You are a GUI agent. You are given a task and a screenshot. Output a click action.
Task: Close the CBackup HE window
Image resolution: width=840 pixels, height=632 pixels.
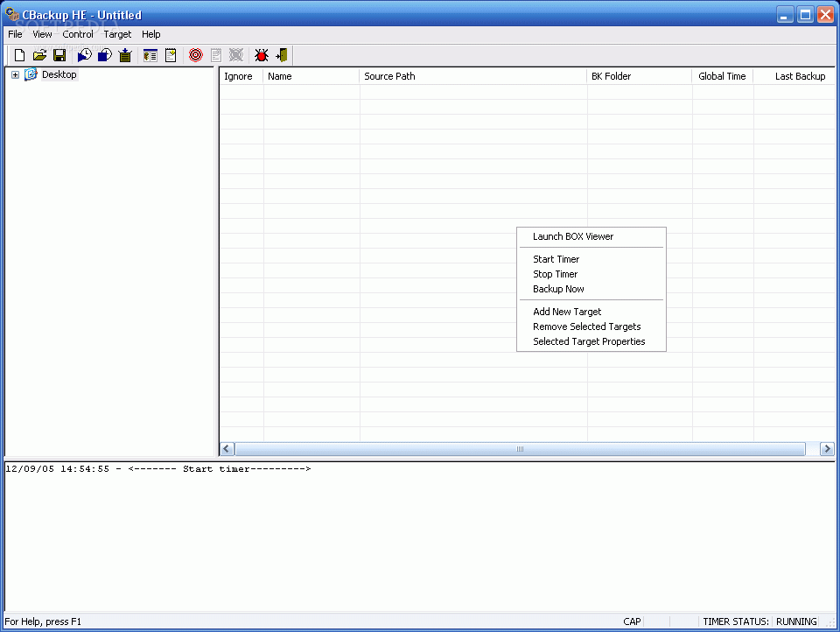(x=825, y=15)
